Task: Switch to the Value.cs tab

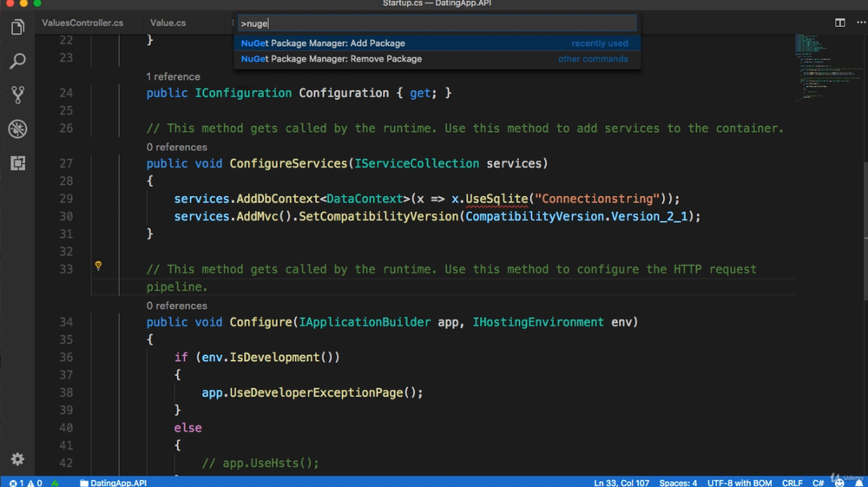Action: coord(168,23)
